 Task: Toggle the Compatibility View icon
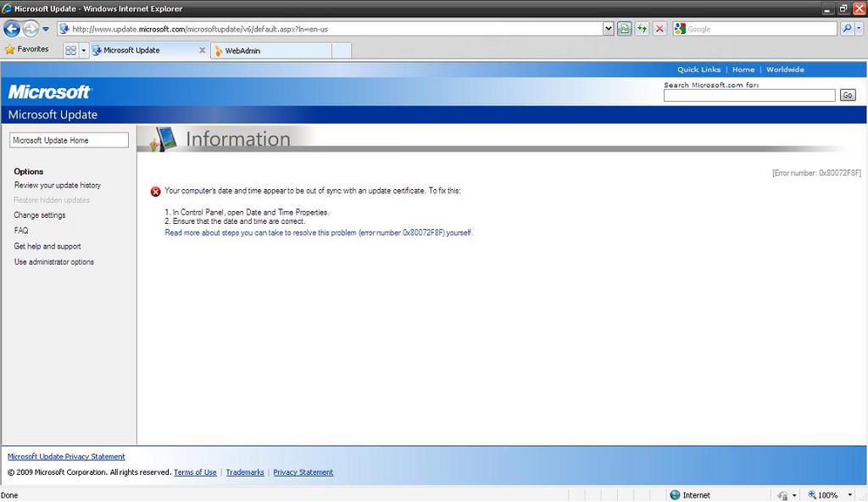625,29
